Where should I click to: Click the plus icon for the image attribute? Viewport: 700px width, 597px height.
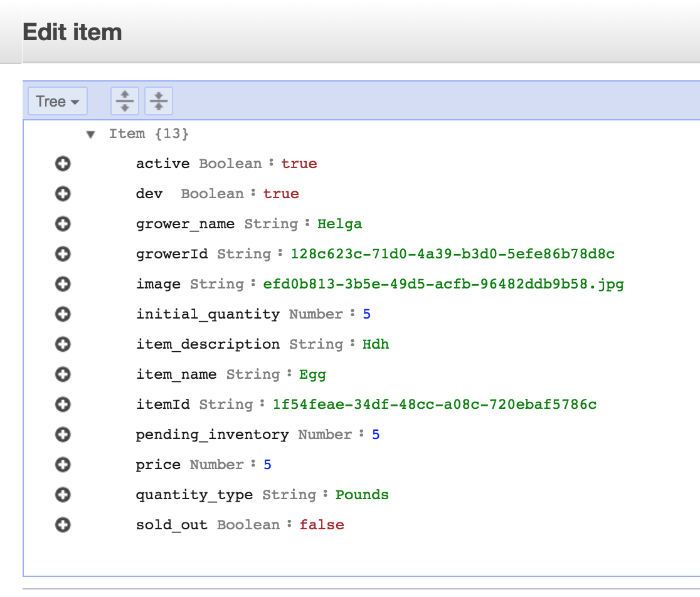(x=63, y=284)
